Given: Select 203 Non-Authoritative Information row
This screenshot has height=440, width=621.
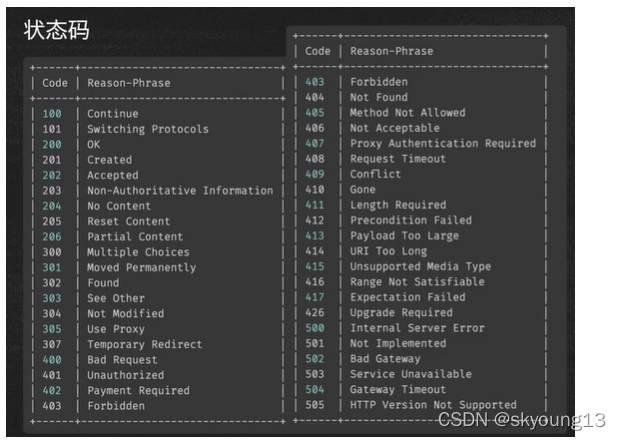Looking at the screenshot, I should [x=158, y=190].
